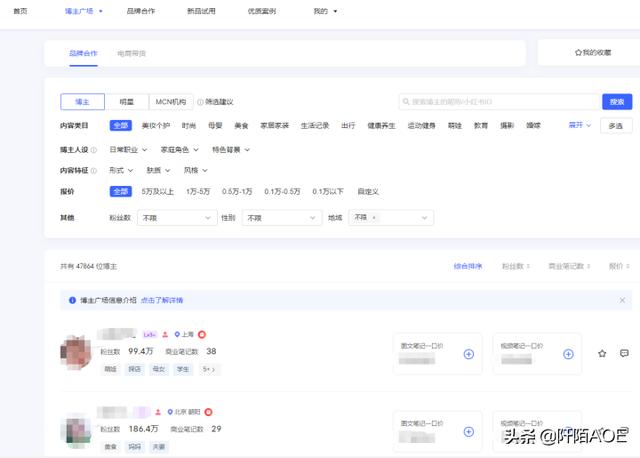The height and width of the screenshot is (458, 640).
Task: Click the location pin icon before 上海
Action: tap(177, 334)
